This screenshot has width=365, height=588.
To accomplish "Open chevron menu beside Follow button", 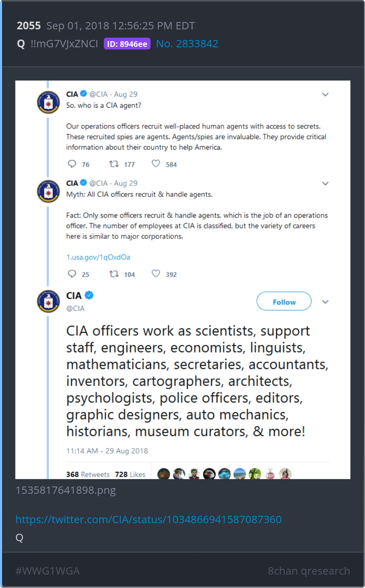I will (x=325, y=302).
